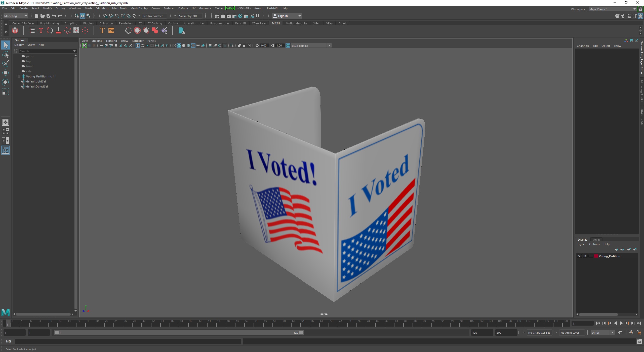Choose the Paint Selection tool
Image resolution: width=644 pixels, height=352 pixels.
6,64
